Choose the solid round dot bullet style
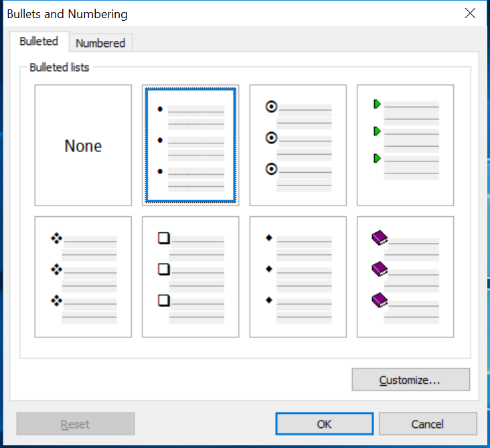 (190, 145)
